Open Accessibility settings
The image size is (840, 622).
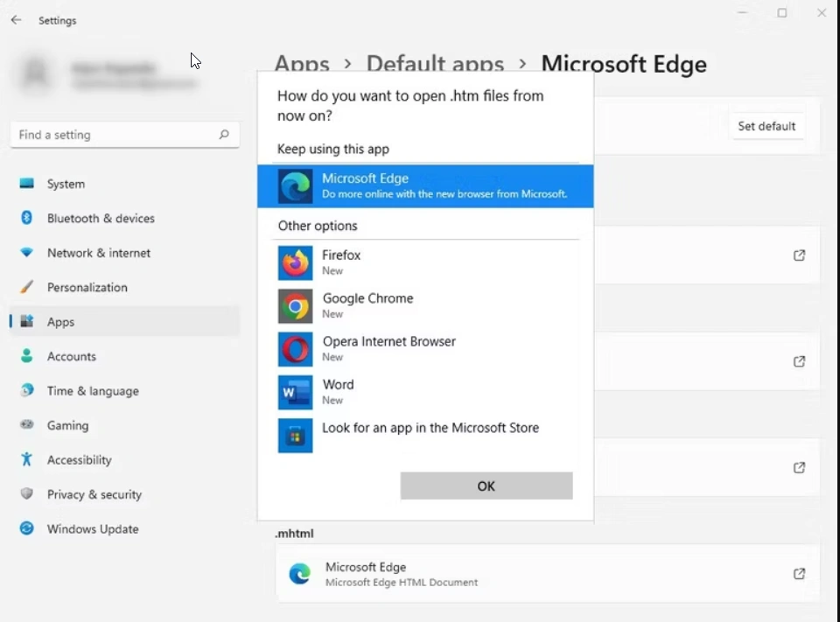125,459
